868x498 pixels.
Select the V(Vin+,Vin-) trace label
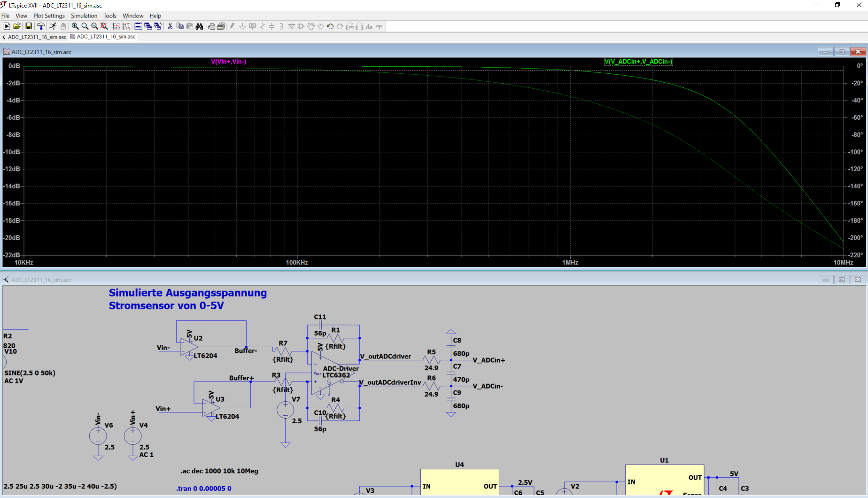(x=228, y=62)
